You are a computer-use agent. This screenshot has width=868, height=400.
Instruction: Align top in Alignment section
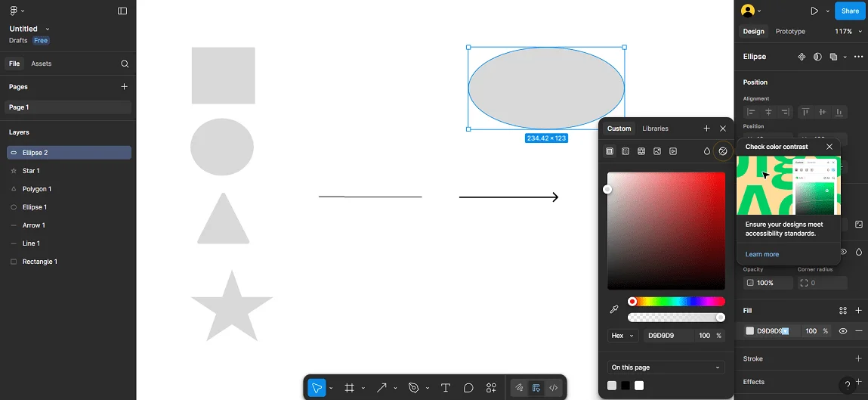point(805,112)
